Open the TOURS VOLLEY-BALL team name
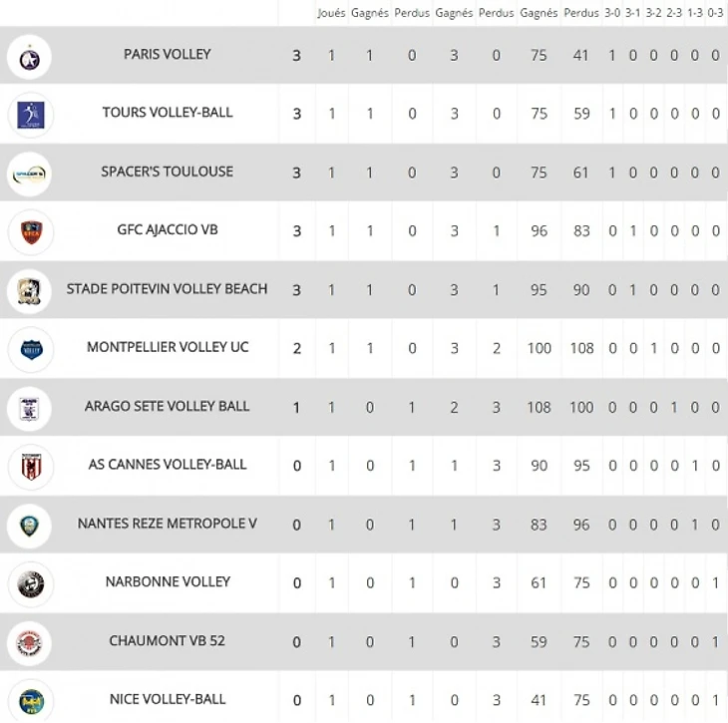 pyautogui.click(x=168, y=113)
